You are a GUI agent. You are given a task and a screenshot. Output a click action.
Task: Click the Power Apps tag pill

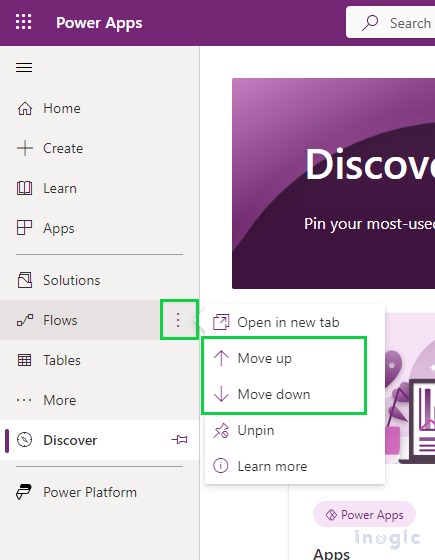pyautogui.click(x=364, y=515)
